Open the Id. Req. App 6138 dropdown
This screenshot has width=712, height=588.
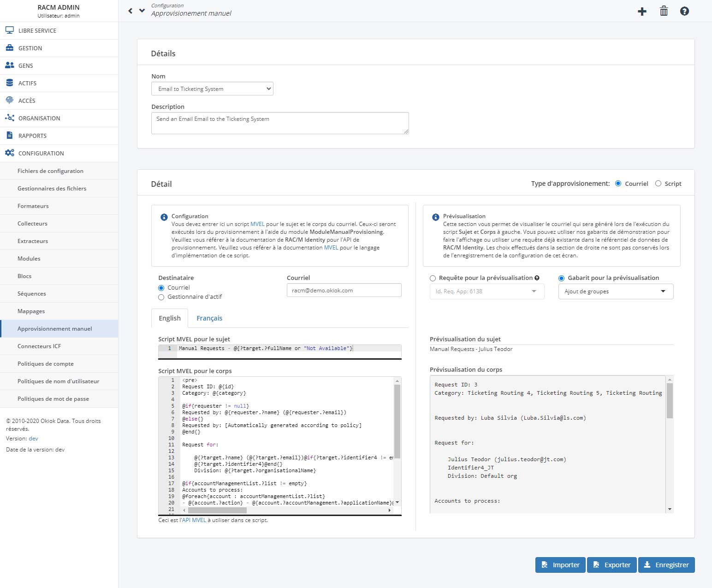pos(487,291)
